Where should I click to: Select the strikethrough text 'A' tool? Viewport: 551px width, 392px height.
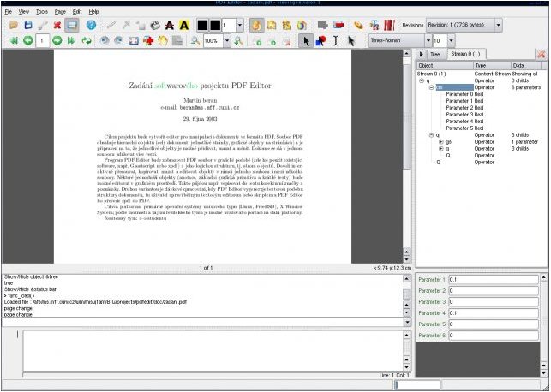[170, 26]
